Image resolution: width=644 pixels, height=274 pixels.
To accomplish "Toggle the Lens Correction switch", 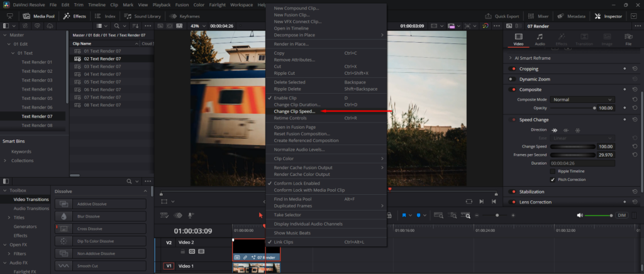I will (512, 202).
